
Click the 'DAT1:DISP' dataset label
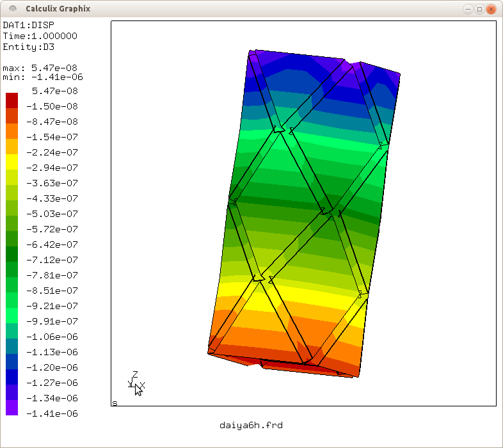(29, 25)
